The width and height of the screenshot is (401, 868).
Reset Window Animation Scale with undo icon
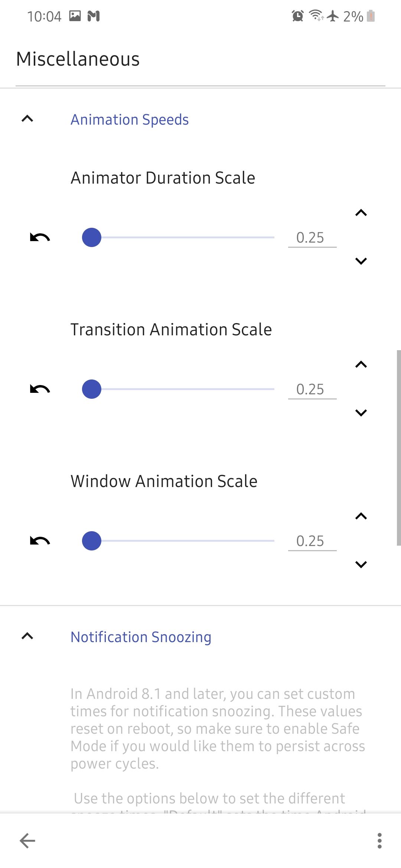coord(40,541)
